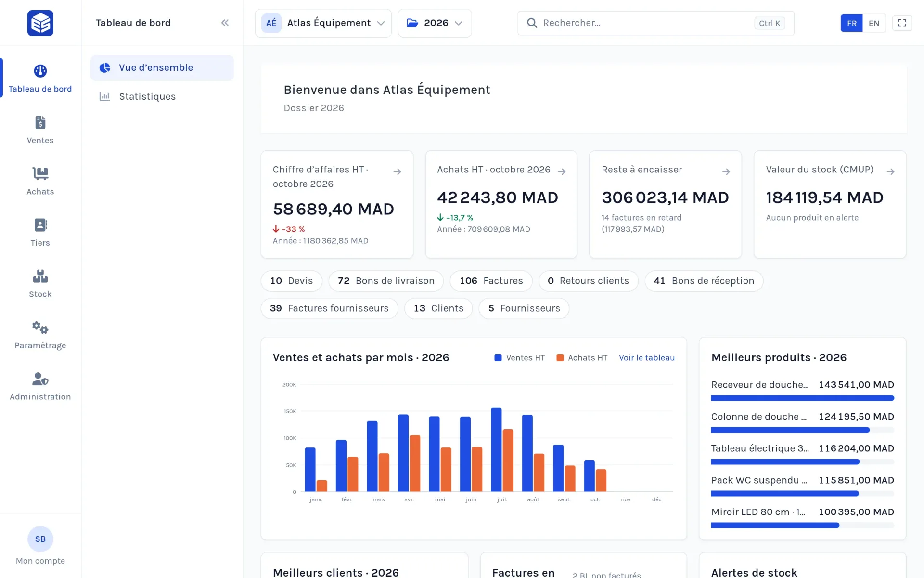
Task: Click the Miroir LED 80 cm progress bar
Action: pyautogui.click(x=802, y=525)
